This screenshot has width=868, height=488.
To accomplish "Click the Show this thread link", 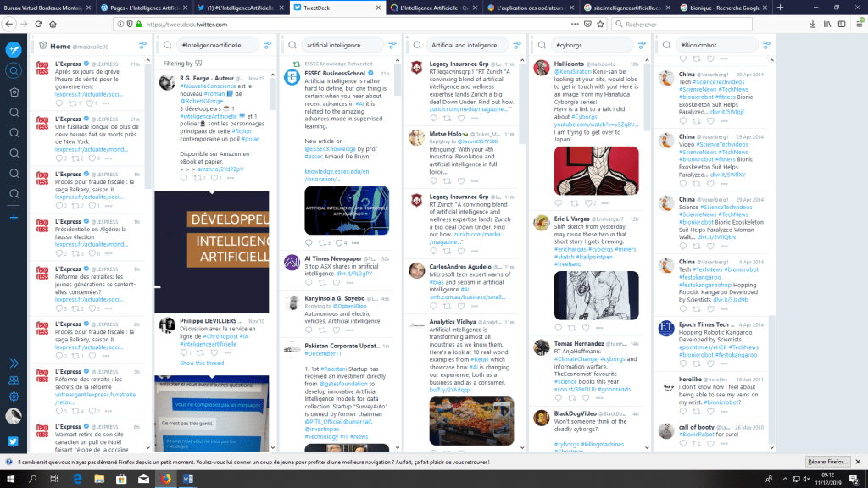I will 202,363.
